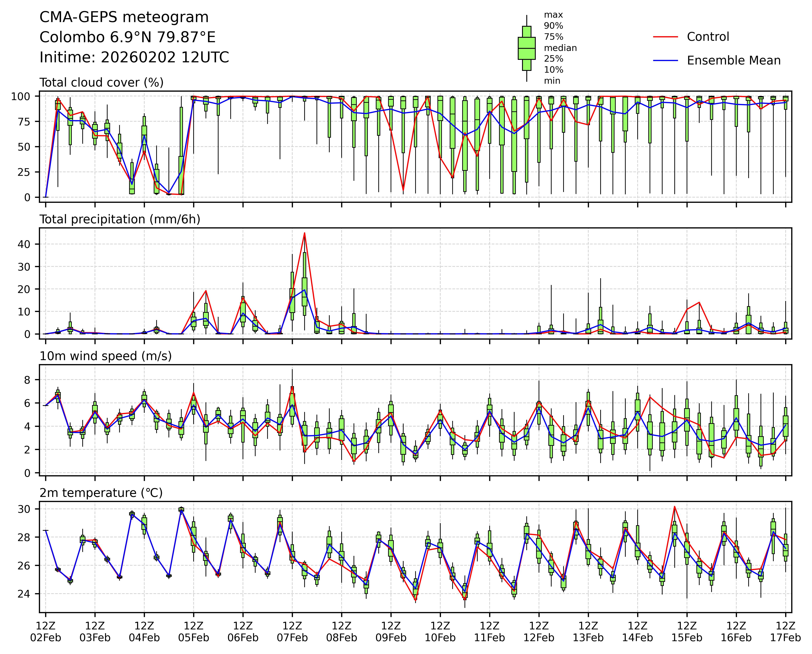This screenshot has height=654, width=812.
Task: Click the '12Z 07Feb' x-axis tick label
Action: 292,632
